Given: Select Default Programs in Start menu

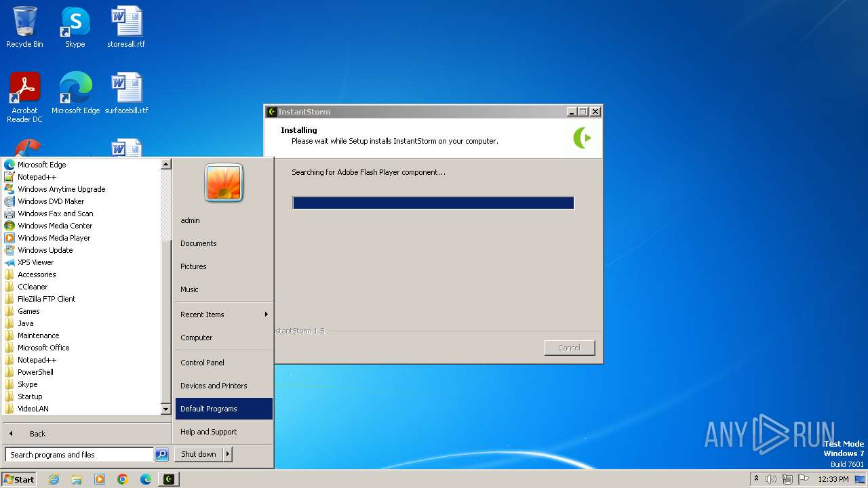Looking at the screenshot, I should 224,409.
